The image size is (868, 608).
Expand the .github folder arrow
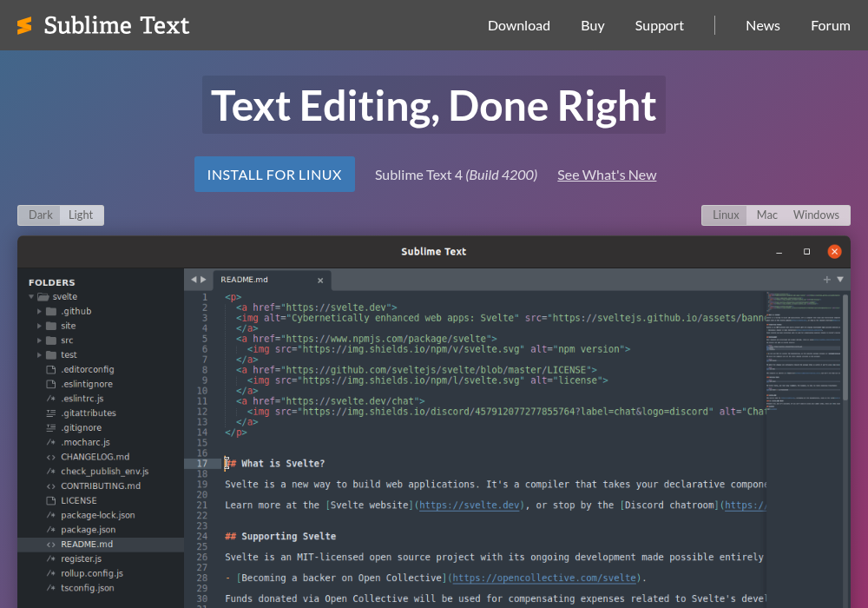pos(39,311)
